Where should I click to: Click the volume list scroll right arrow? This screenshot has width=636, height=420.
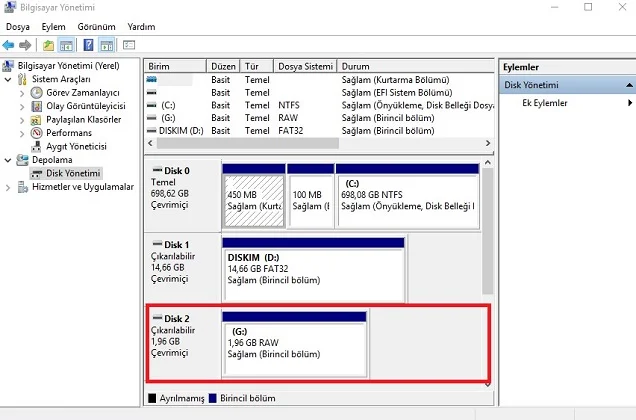click(x=488, y=143)
